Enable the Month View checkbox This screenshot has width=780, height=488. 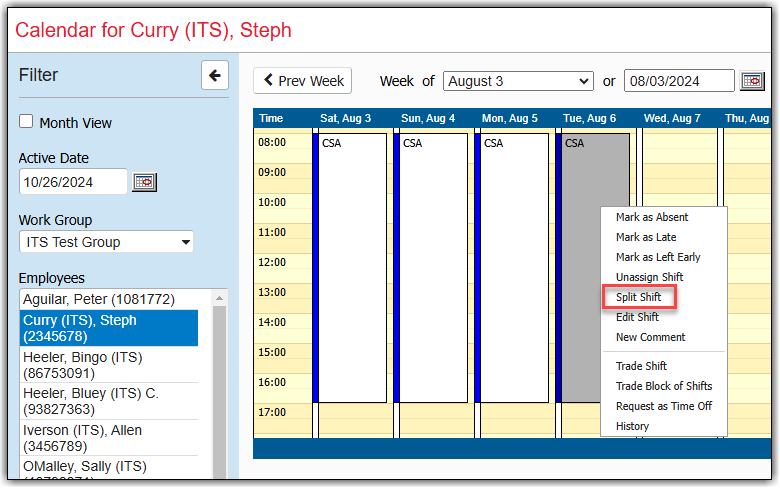coord(26,122)
